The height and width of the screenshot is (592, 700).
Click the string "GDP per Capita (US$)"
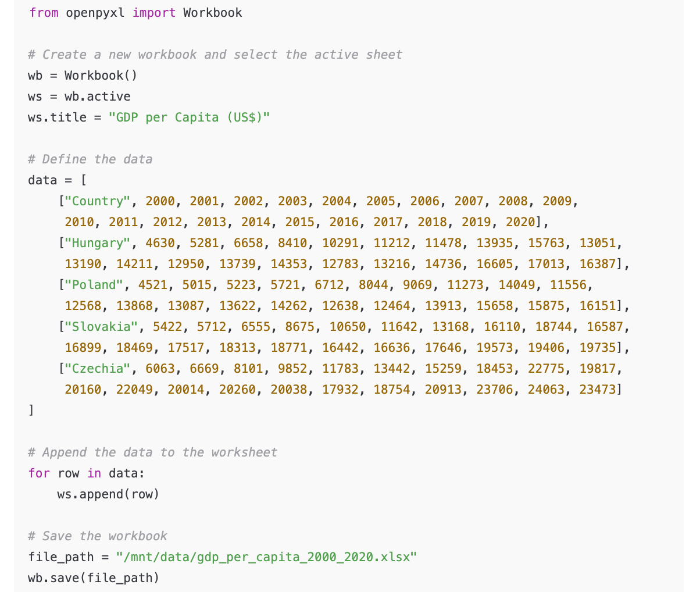(x=189, y=117)
